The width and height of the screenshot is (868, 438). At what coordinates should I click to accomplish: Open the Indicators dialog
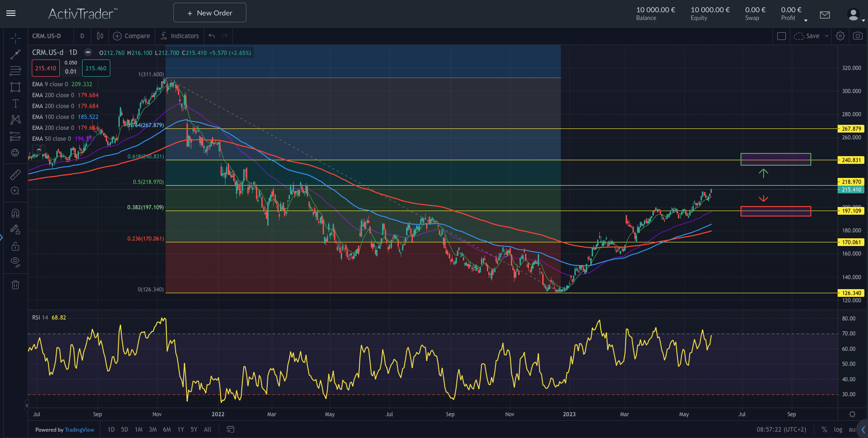tap(180, 36)
